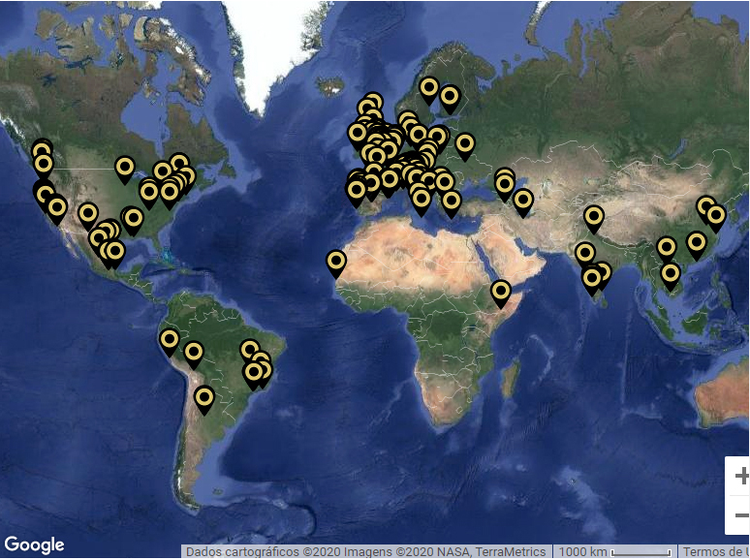
Task: Open the Termos de link
Action: click(715, 552)
